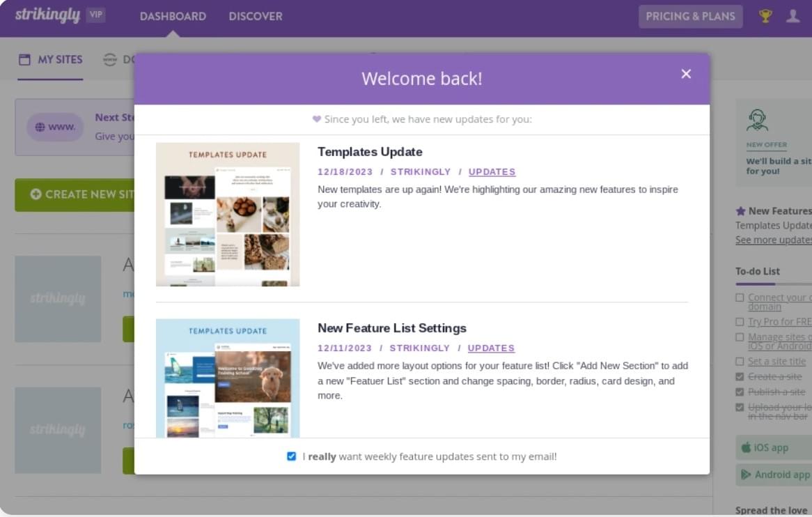Check the Manage sites on iOS or Android box
This screenshot has width=812, height=517.
[740, 337]
